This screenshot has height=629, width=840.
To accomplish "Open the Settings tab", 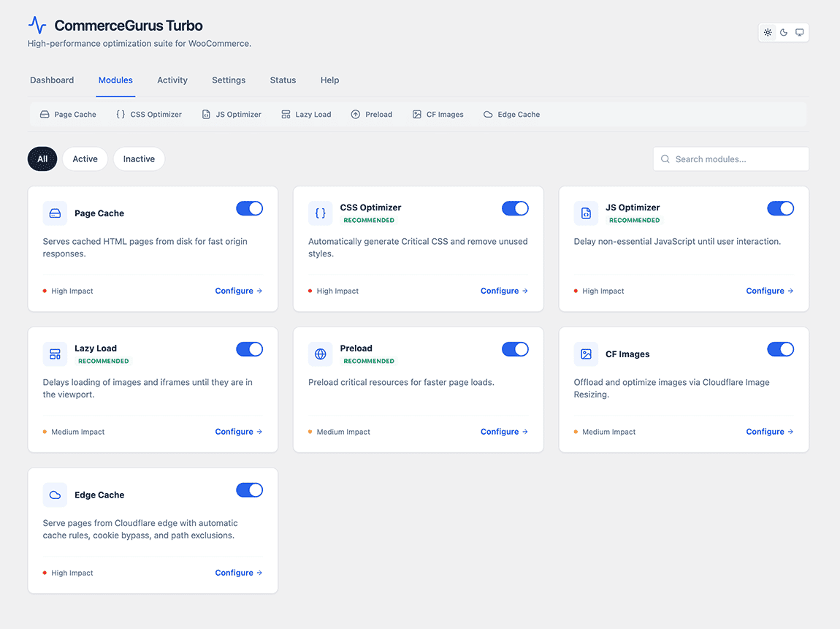I will coord(229,80).
